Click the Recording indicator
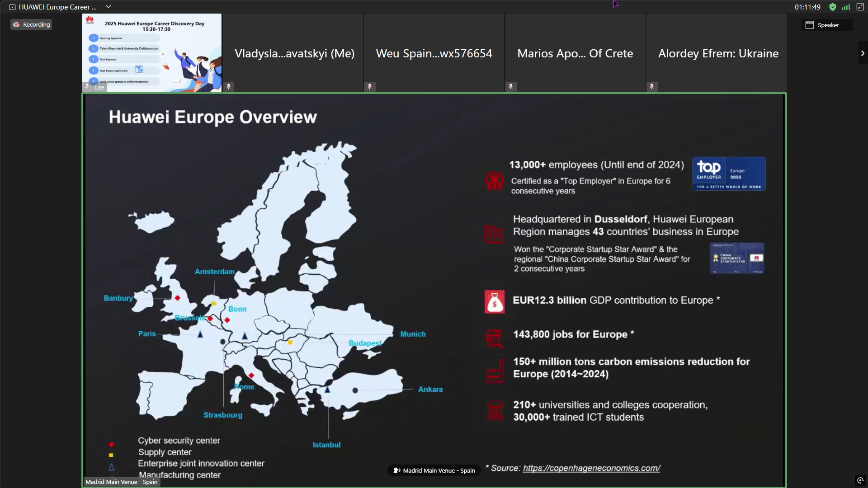868x488 pixels. [31, 24]
